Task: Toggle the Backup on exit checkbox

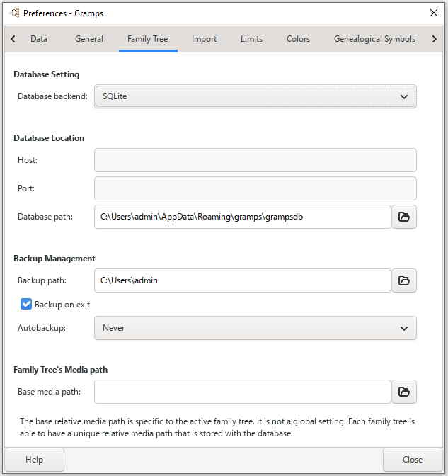Action: tap(27, 305)
